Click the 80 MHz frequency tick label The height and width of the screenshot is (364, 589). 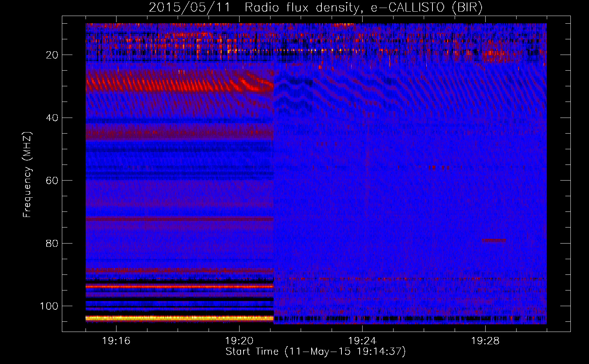click(52, 243)
